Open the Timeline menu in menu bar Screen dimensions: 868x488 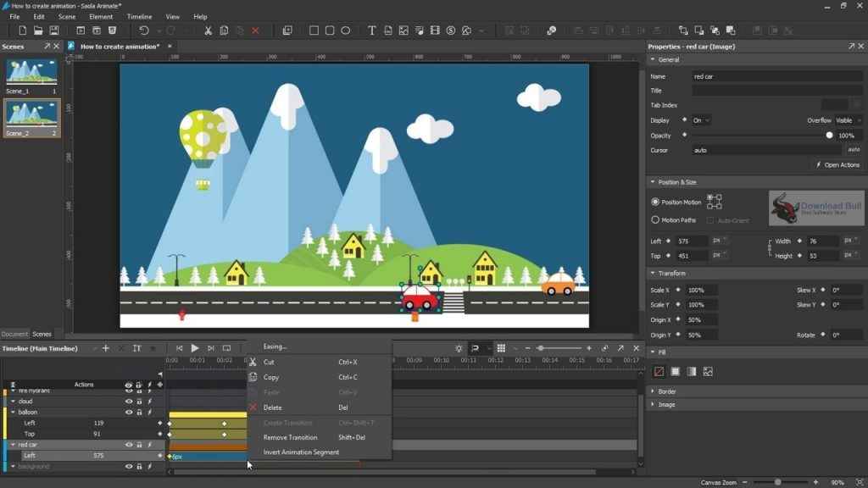point(139,17)
